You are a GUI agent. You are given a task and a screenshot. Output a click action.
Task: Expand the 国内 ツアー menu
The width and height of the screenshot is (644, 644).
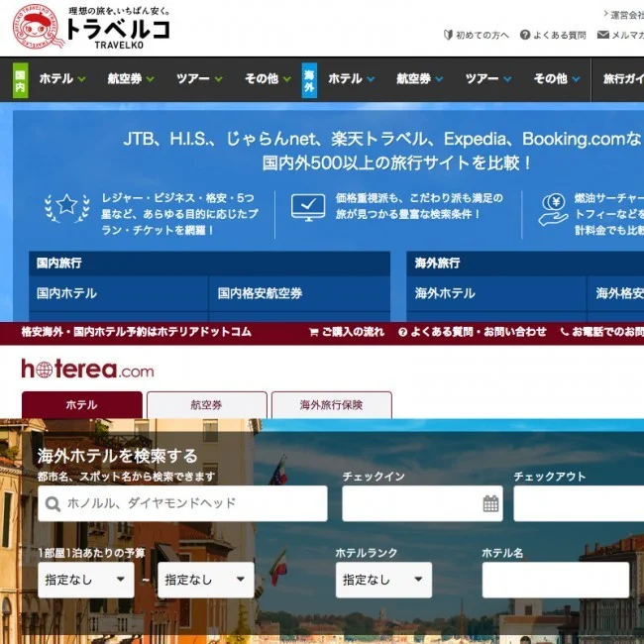click(199, 78)
